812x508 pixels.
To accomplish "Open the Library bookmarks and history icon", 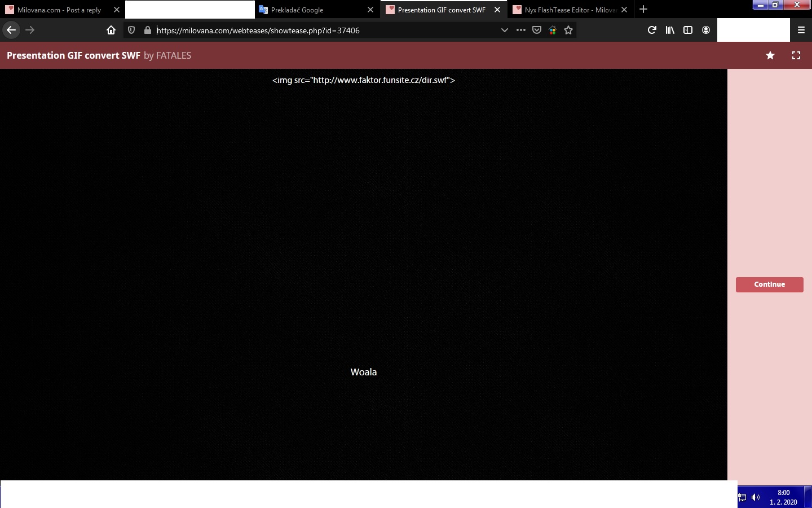I will point(670,30).
